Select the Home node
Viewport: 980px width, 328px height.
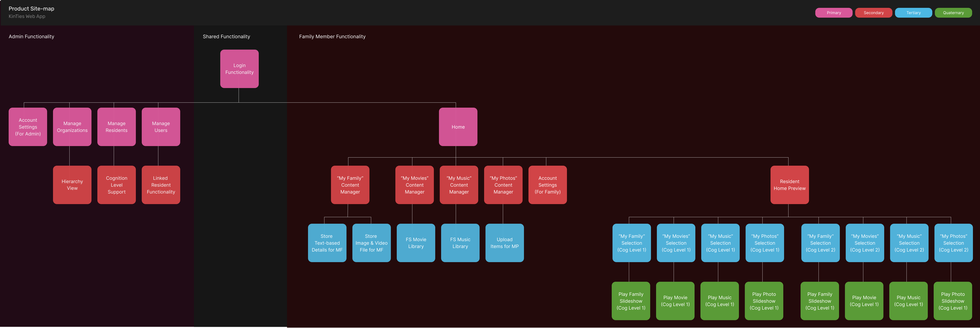coord(458,127)
